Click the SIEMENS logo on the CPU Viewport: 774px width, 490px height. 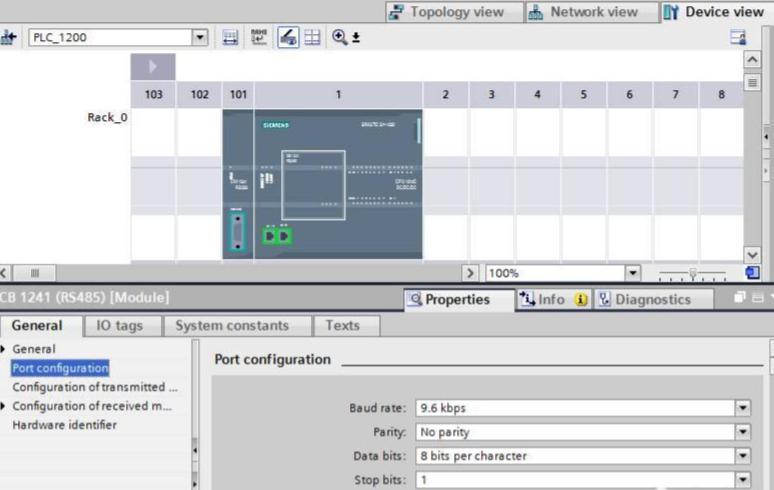coord(275,125)
